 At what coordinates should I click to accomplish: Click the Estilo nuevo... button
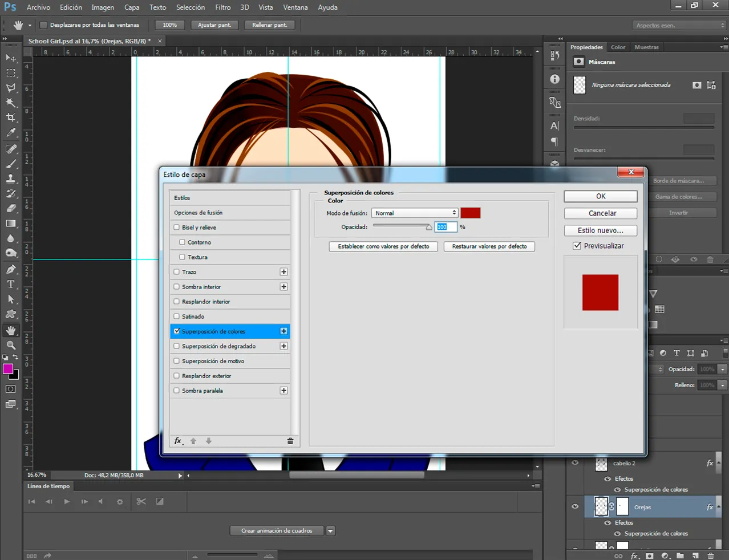pos(601,230)
